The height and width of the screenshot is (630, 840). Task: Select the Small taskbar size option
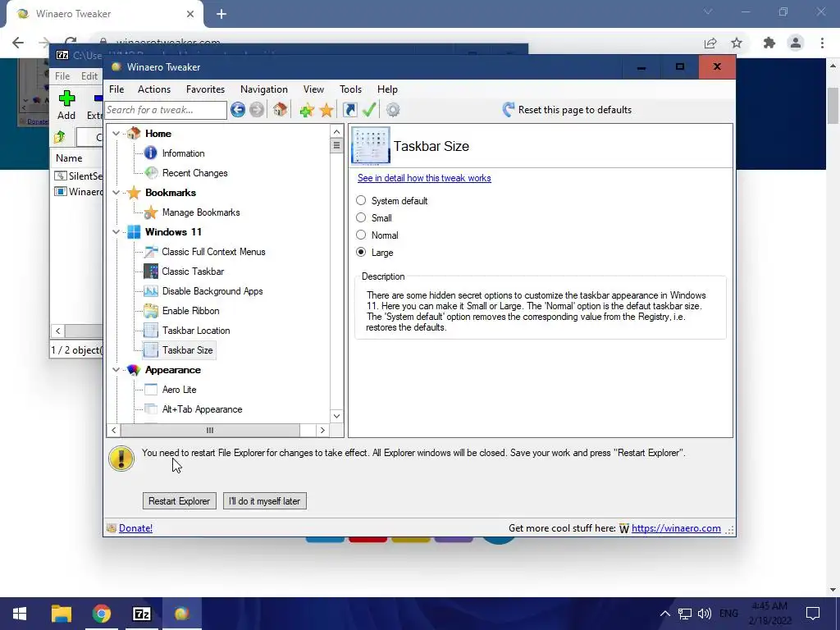tap(361, 217)
